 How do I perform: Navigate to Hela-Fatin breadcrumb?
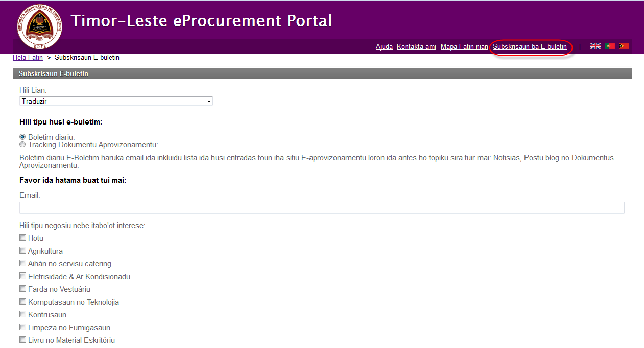[28, 57]
